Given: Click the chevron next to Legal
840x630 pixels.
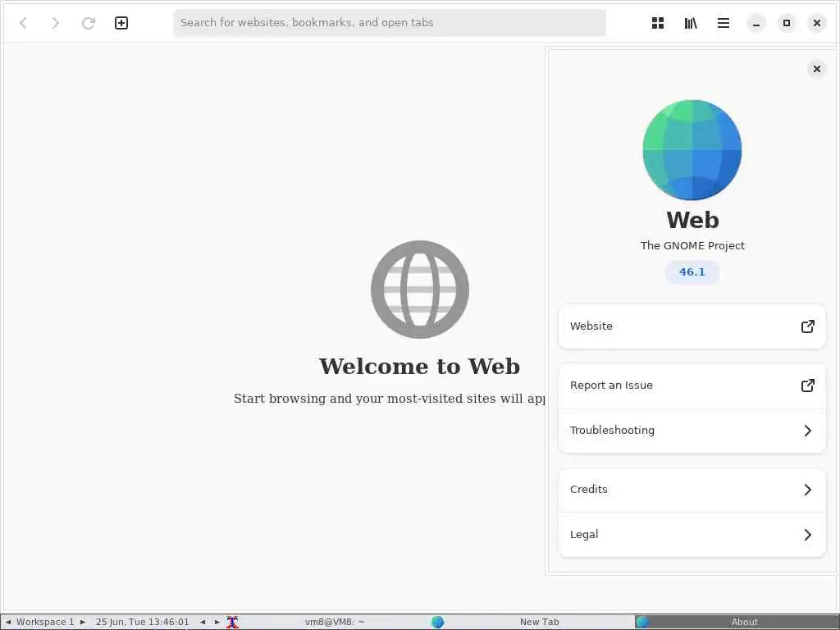Looking at the screenshot, I should click(808, 535).
